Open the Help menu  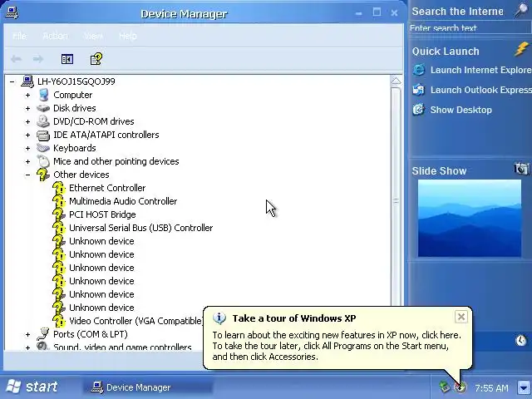[128, 36]
